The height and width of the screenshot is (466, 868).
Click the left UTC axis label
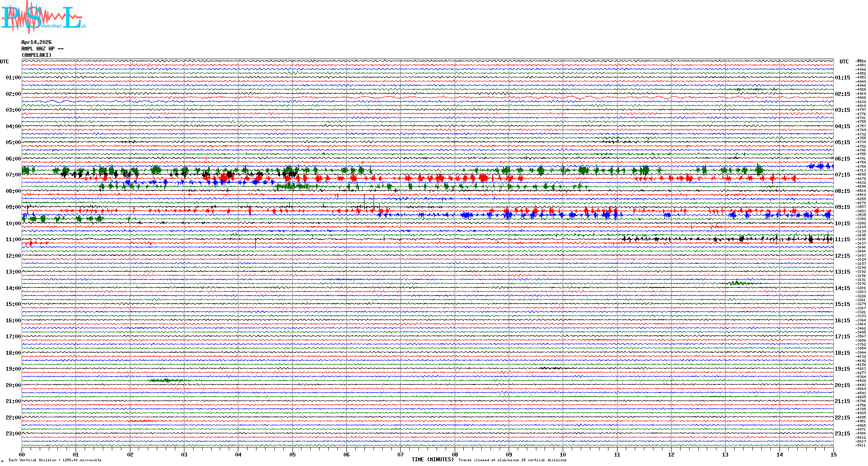click(x=4, y=62)
